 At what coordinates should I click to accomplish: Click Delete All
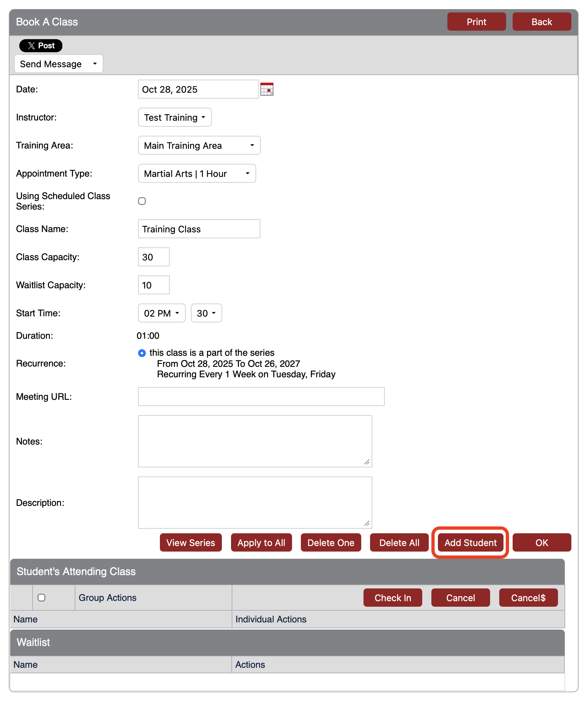point(399,542)
